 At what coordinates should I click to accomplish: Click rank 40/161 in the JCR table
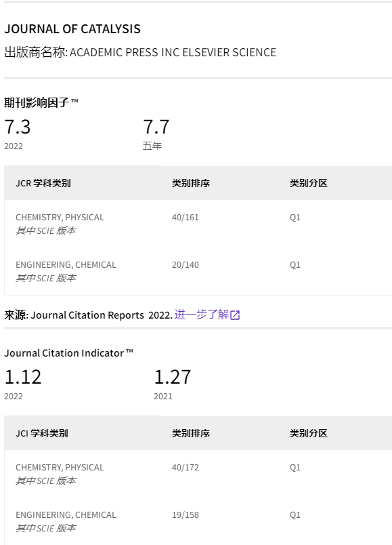pos(186,218)
